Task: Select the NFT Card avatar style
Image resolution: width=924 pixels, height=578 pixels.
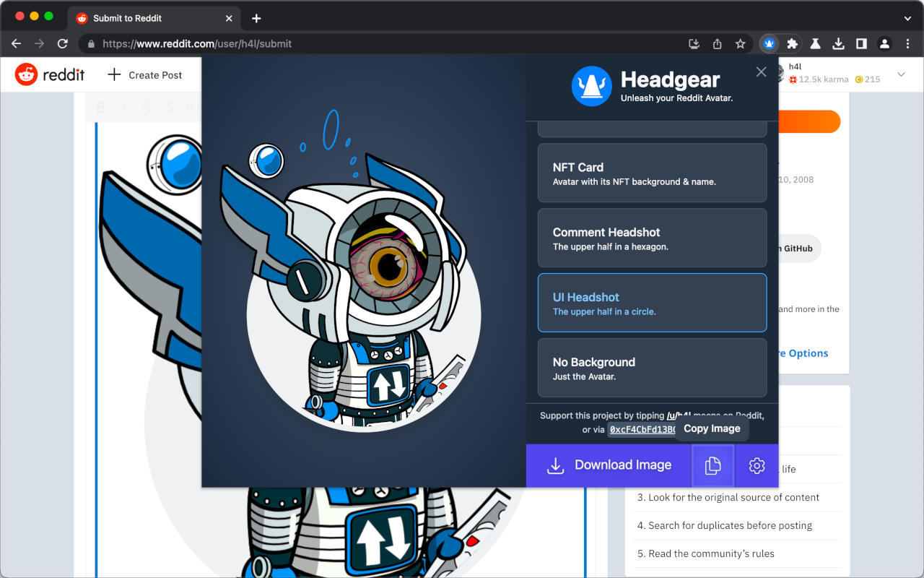Action: click(x=652, y=173)
